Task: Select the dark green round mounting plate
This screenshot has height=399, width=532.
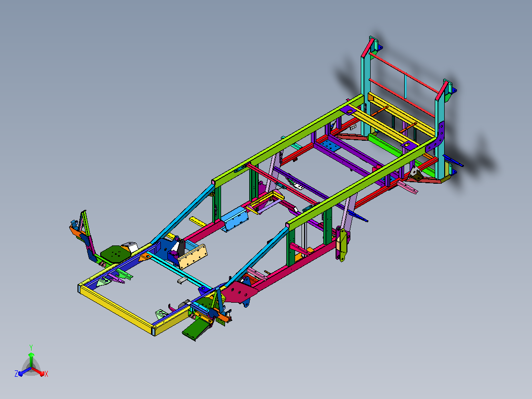Action: point(115,253)
